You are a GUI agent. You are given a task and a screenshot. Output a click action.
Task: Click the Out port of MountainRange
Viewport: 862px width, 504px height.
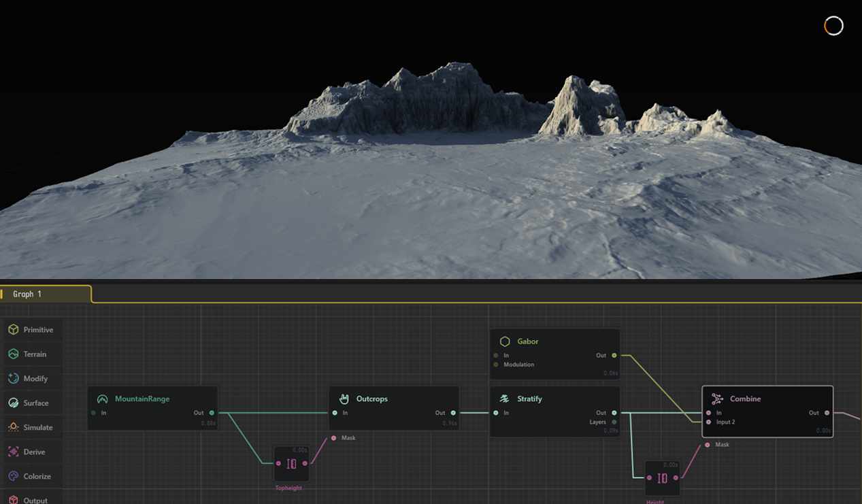click(x=212, y=413)
